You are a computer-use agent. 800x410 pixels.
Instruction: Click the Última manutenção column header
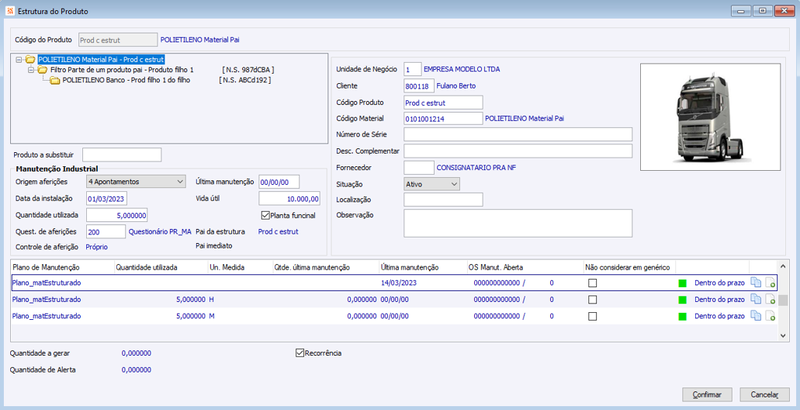pos(423,267)
